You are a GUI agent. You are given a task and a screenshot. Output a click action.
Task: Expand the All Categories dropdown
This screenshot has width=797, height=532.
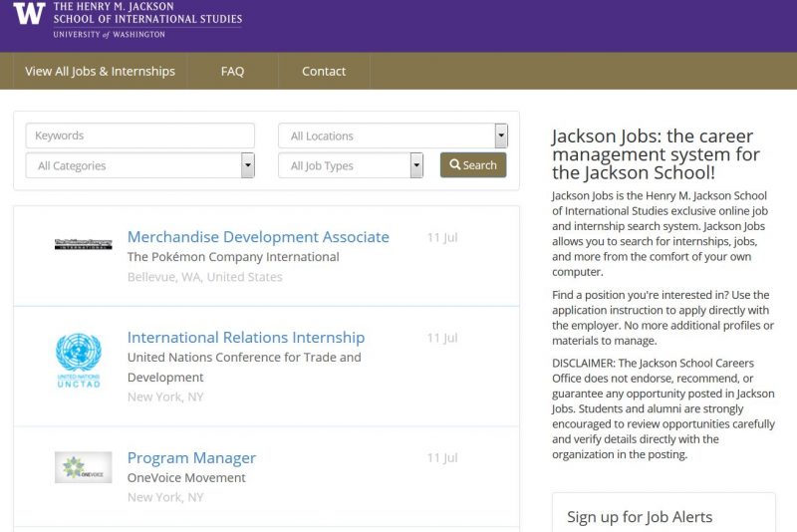[140, 165]
